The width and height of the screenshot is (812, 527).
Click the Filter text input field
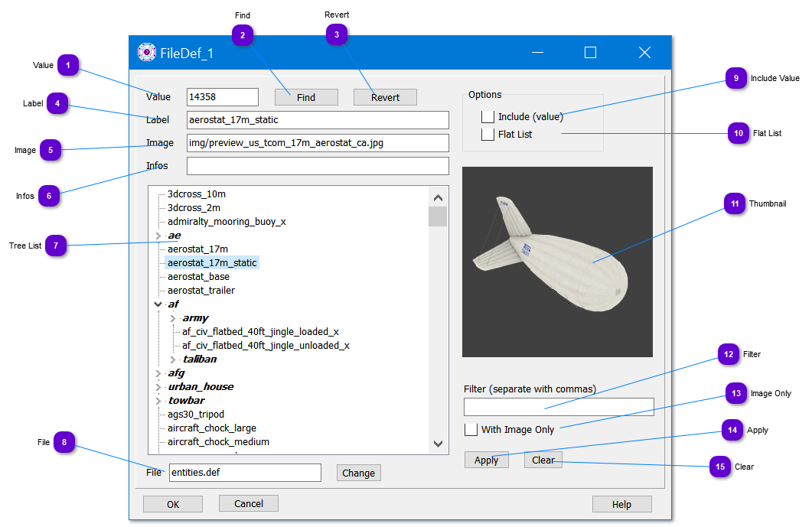click(x=558, y=407)
